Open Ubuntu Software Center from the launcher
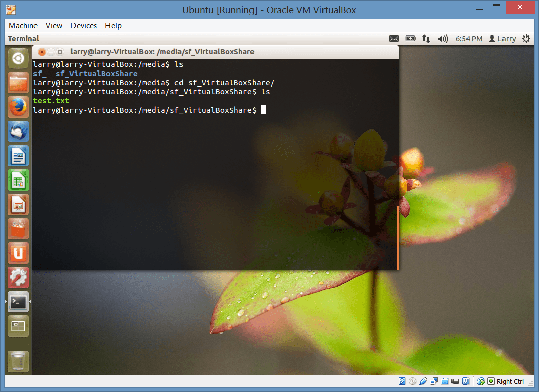Viewport: 539px width, 392px height. 18,229
